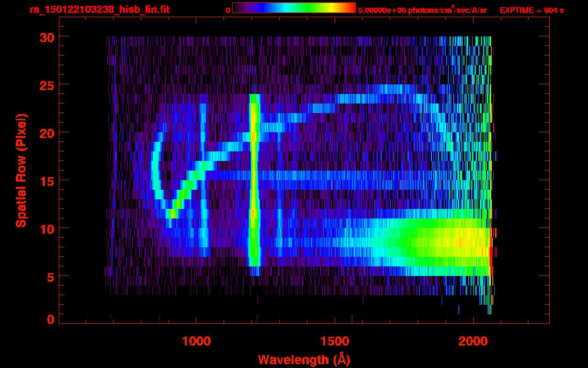Screen dimensions: 588x368
Task: Click the EXPTIME = 604 s label
Action: click(x=531, y=10)
